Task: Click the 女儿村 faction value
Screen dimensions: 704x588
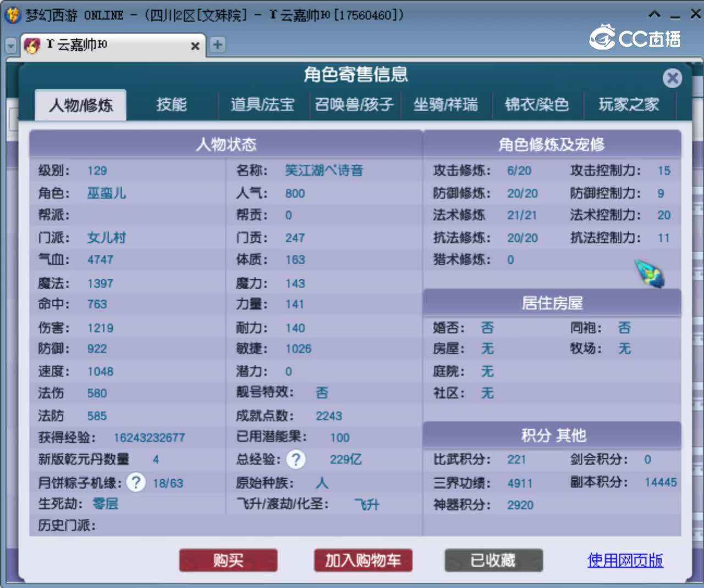Action: tap(107, 237)
